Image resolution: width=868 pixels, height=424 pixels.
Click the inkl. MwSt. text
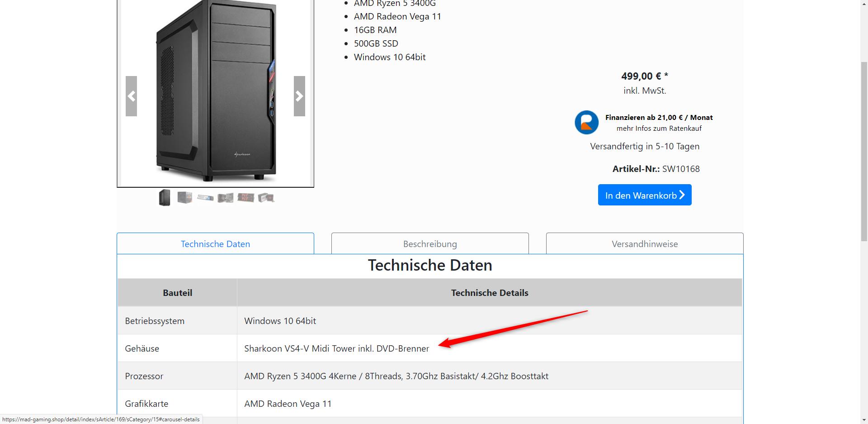point(645,91)
